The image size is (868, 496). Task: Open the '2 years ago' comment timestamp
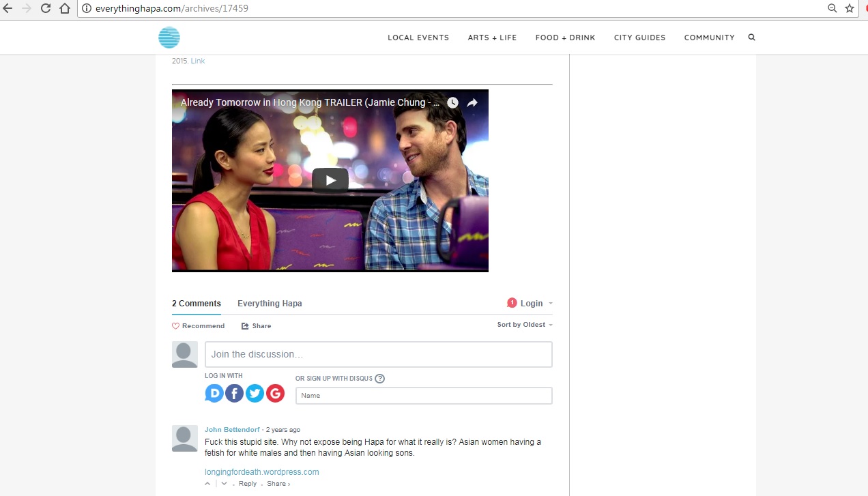coord(283,430)
